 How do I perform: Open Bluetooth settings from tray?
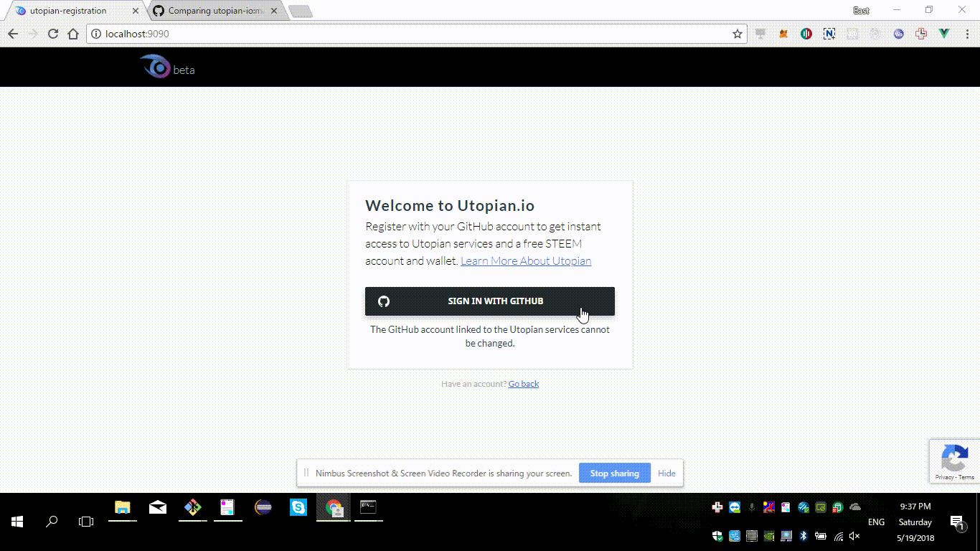[x=804, y=536]
